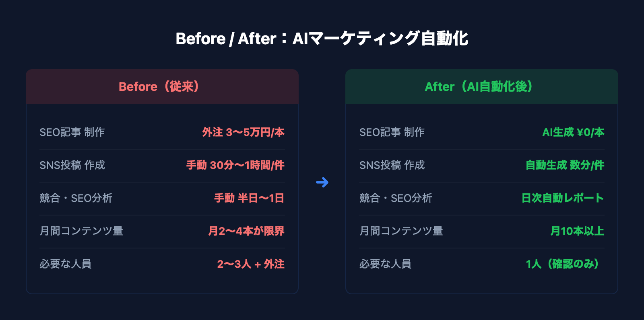Click the 手動 30分〜1時間/件 value
644x320 pixels.
(235, 165)
